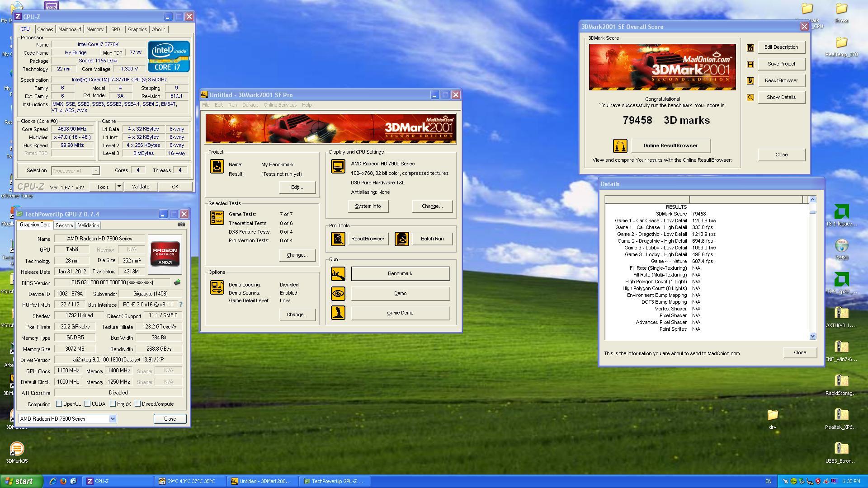Click Change... button under Options
868x488 pixels.
[x=297, y=315]
